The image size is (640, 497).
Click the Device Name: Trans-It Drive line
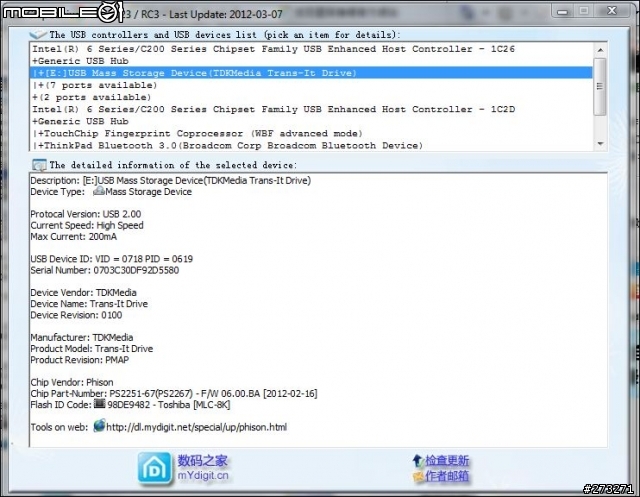(89, 304)
